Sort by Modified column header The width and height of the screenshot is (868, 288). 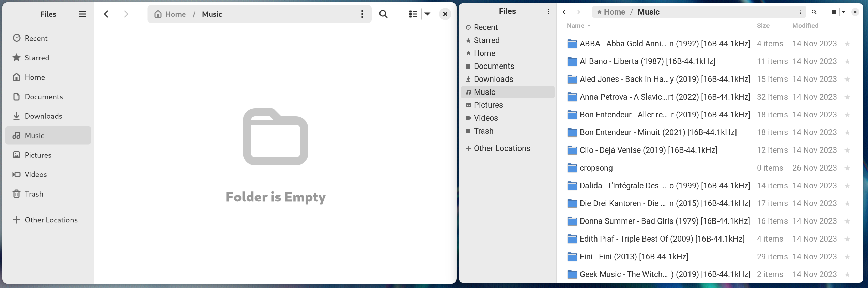tap(805, 26)
